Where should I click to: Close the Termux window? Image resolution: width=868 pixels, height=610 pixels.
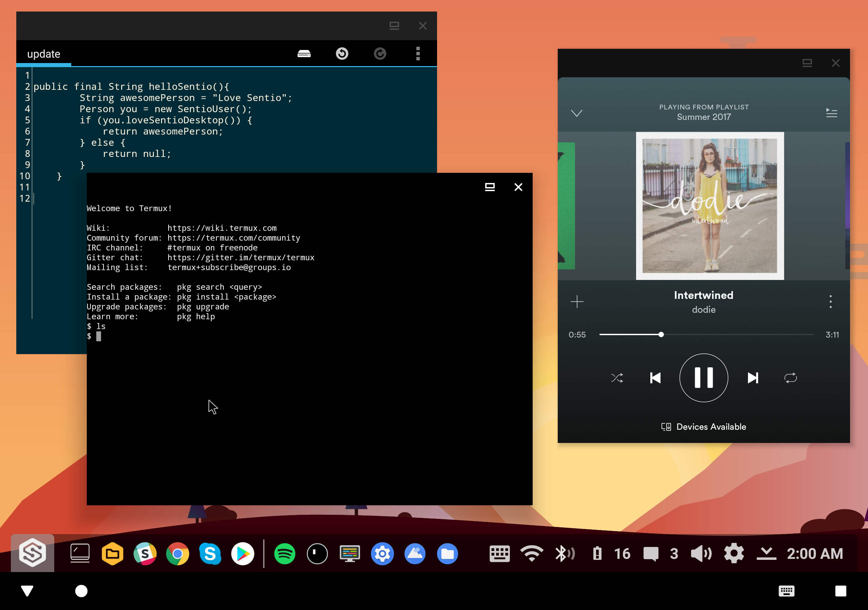[518, 187]
